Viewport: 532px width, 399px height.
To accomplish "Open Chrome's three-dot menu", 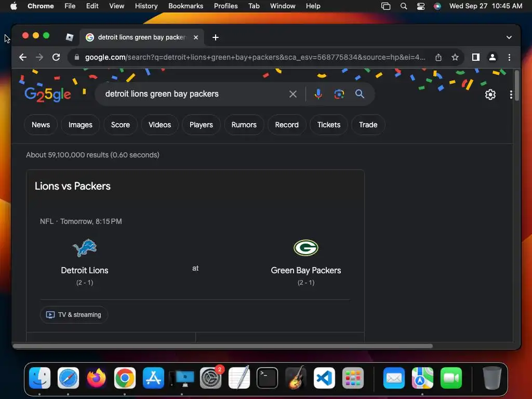I will pos(509,57).
